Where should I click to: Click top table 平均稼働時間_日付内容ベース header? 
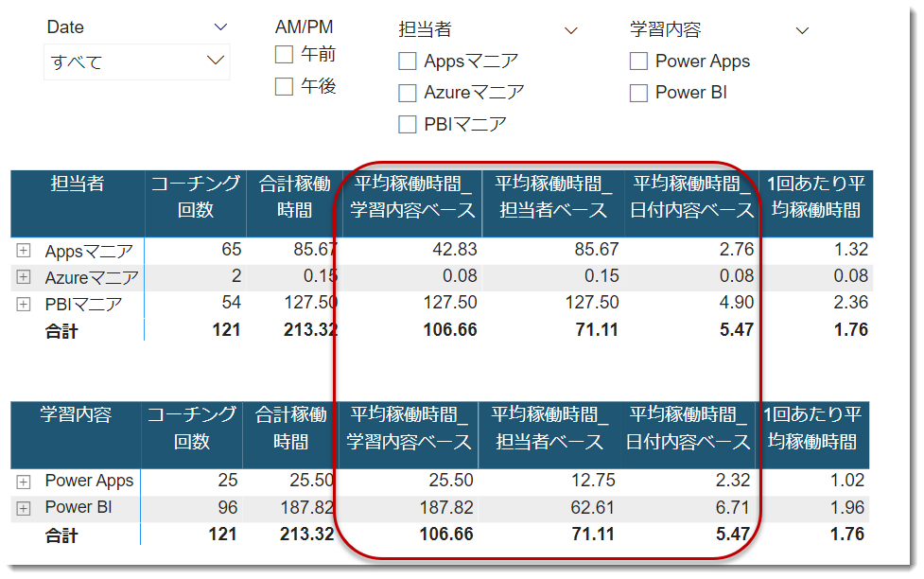(x=692, y=204)
